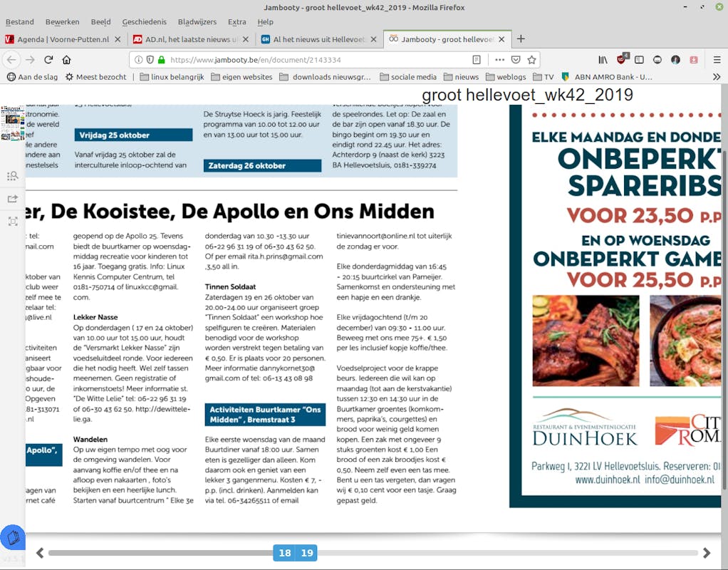Viewport: 728px width, 570px height.
Task: Reload the current page
Action: pyautogui.click(x=48, y=60)
